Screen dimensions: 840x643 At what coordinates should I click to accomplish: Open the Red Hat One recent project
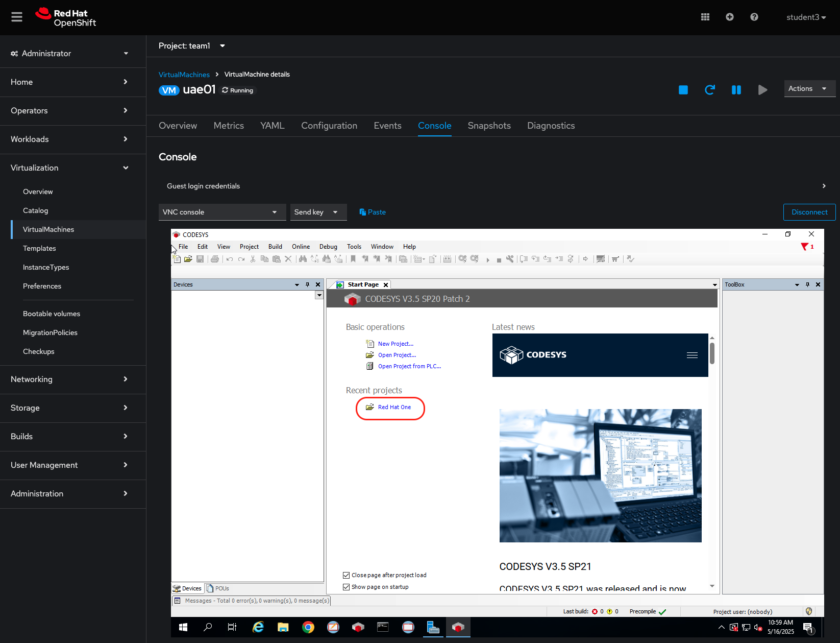[x=394, y=407]
